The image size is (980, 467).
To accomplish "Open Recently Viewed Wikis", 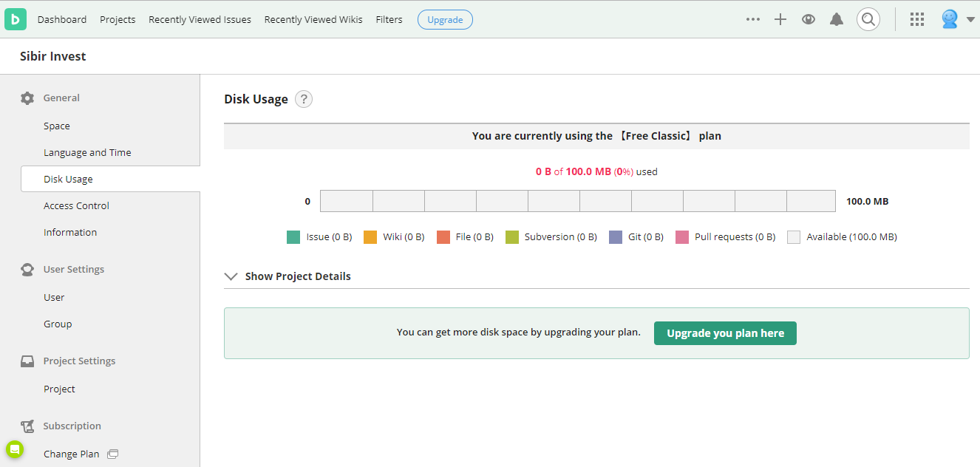I will (x=313, y=20).
